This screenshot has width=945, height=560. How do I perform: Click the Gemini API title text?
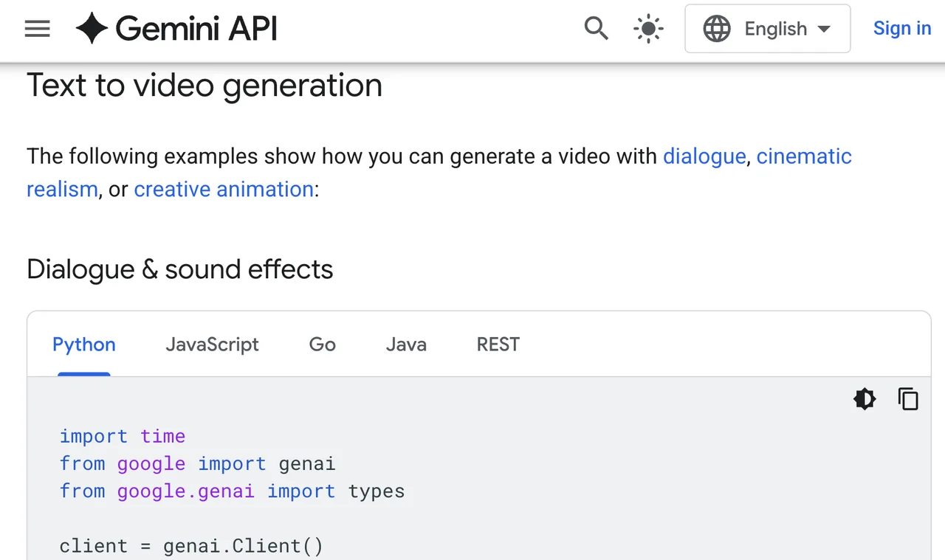[x=196, y=29]
